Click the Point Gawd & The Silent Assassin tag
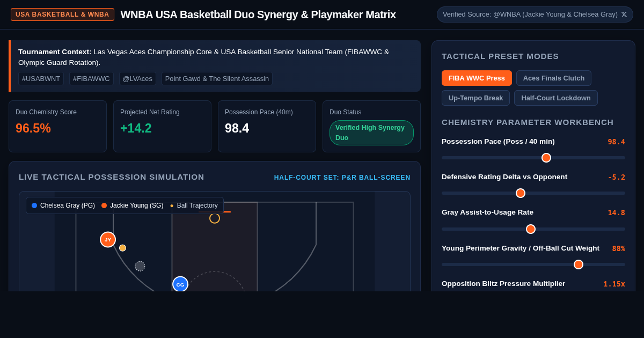Screen dimensions: 644x338 (217, 79)
